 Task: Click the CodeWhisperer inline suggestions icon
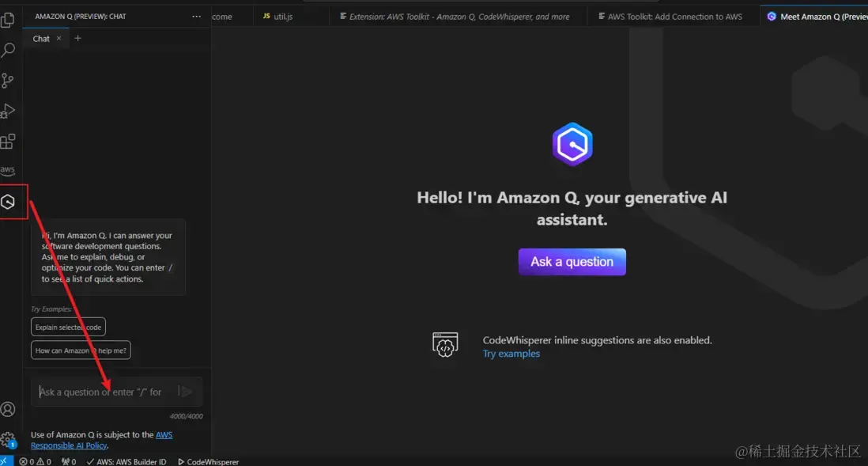pos(445,345)
